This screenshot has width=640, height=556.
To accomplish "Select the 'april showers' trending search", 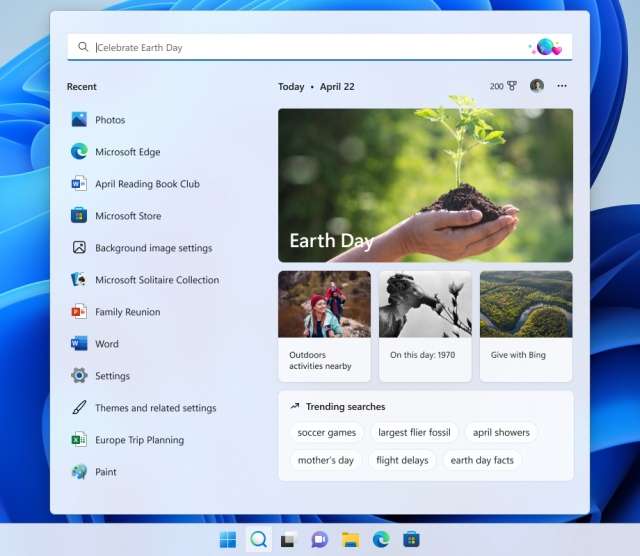I will coord(501,432).
